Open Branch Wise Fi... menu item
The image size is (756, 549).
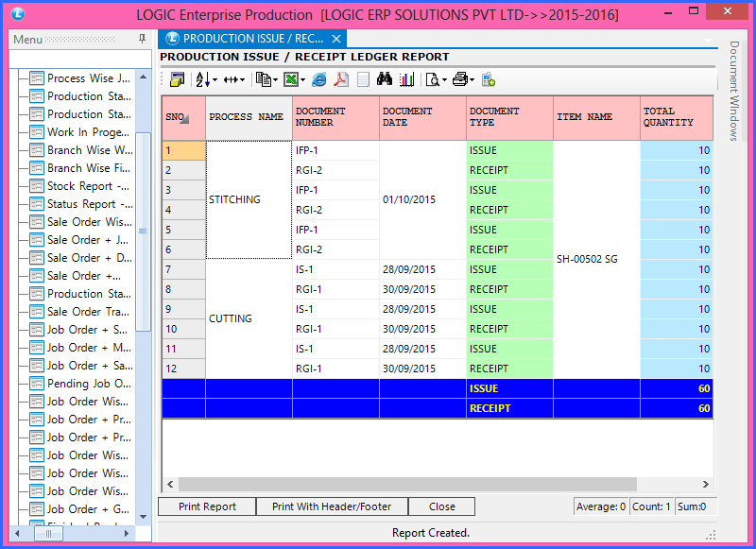[x=80, y=168]
